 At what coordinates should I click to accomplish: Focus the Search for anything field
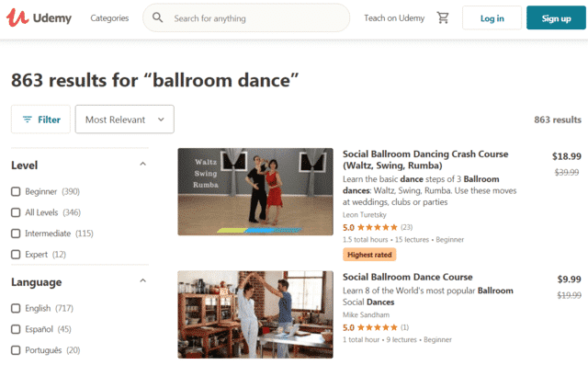point(246,18)
